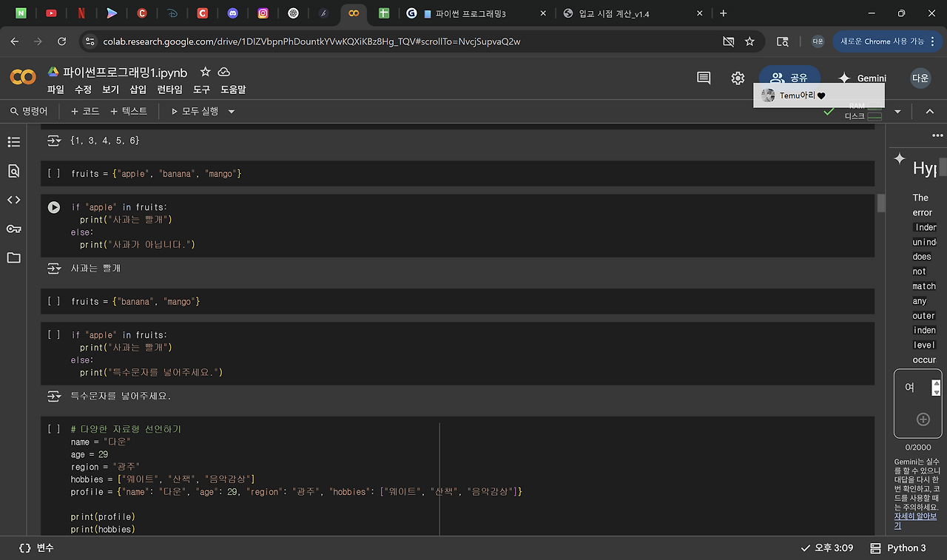
Task: Open the files folder panel
Action: [x=13, y=257]
